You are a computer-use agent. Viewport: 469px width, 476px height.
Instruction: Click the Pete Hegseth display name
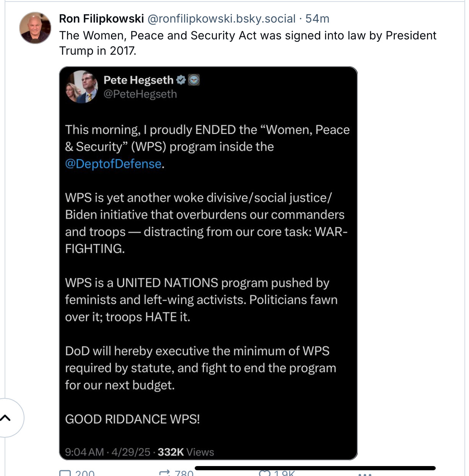[x=138, y=80]
